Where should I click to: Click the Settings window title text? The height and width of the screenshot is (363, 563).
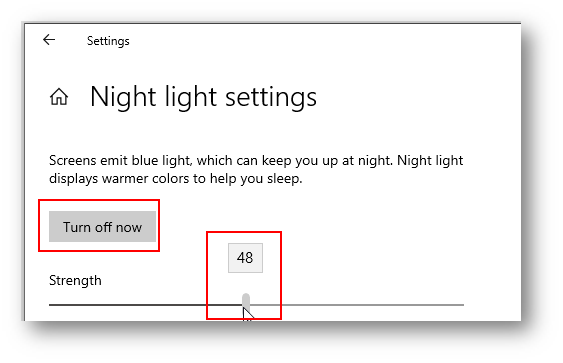point(108,41)
